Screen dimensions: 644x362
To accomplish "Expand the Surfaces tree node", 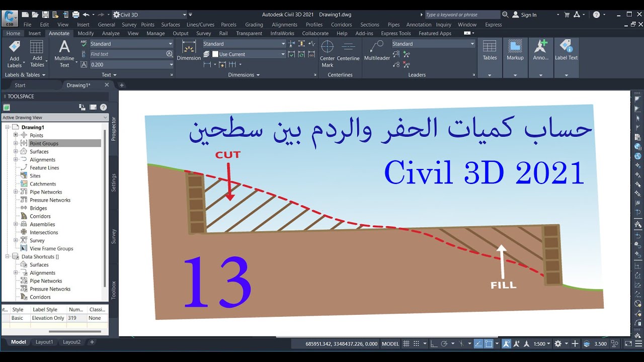I will click(x=16, y=151).
